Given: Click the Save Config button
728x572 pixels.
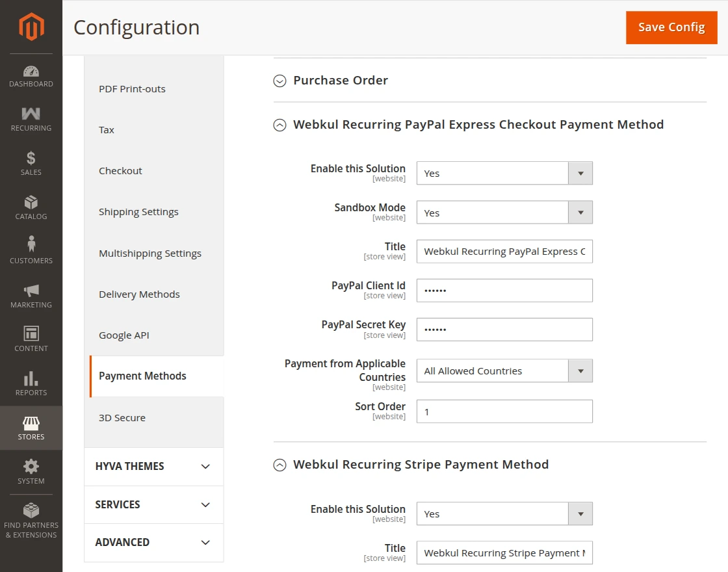Looking at the screenshot, I should [671, 27].
